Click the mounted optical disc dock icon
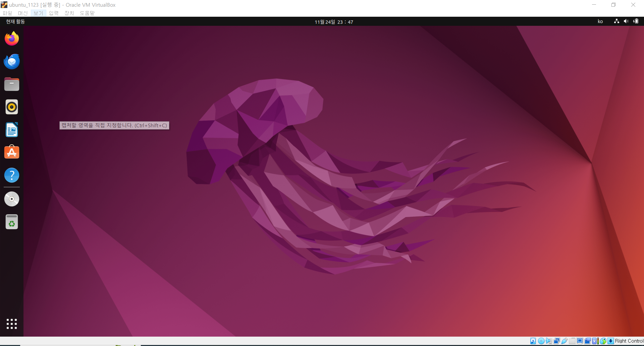The height and width of the screenshot is (346, 644). point(12,199)
